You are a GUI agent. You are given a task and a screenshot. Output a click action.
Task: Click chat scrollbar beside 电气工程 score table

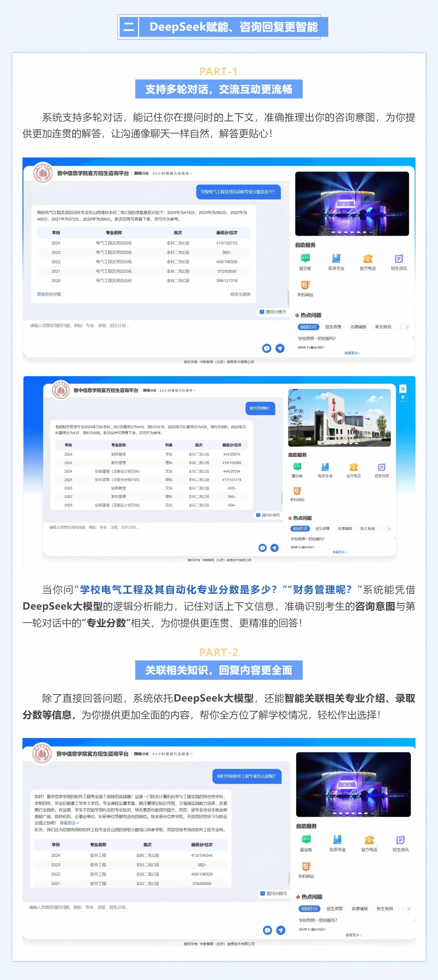[288, 297]
